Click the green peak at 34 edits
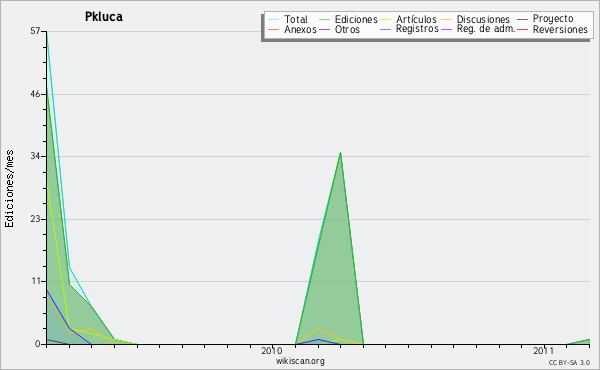 coord(340,153)
